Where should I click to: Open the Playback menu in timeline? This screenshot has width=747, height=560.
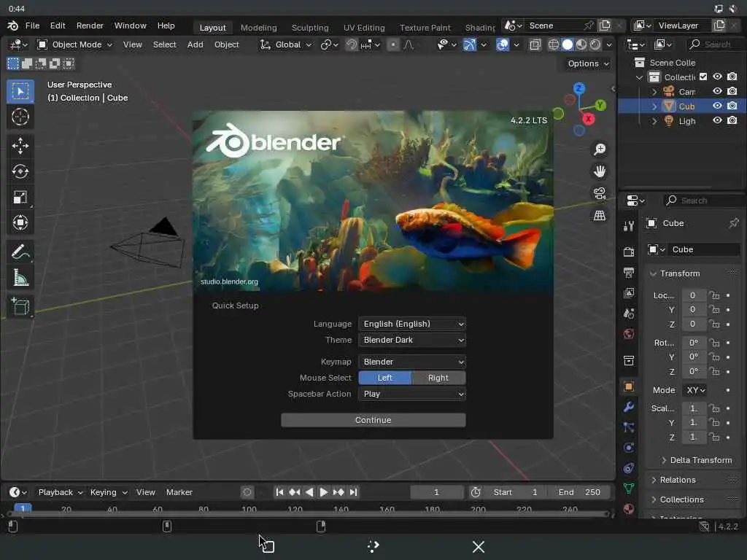[x=60, y=492]
